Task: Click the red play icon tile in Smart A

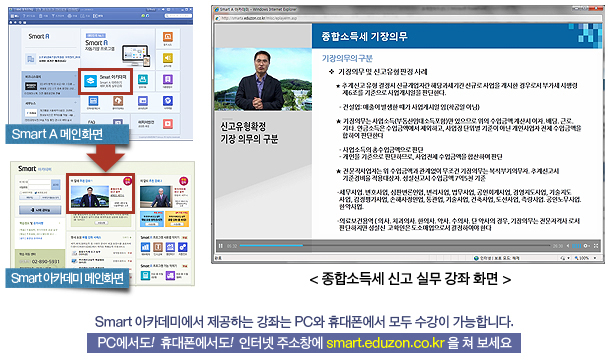Action: pos(168,124)
